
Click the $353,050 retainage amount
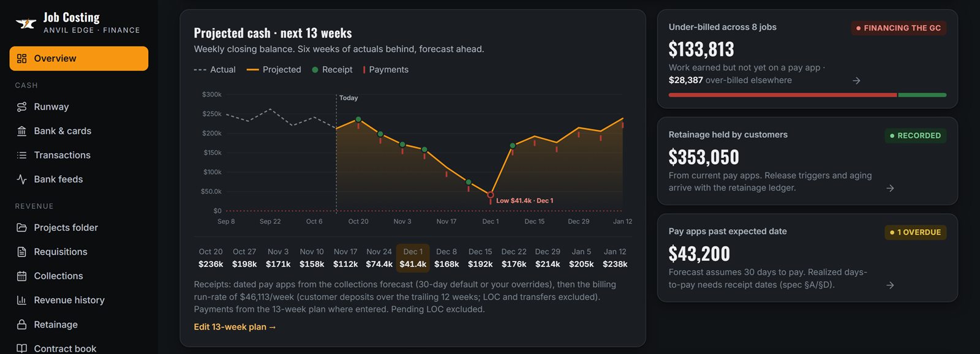tap(704, 157)
